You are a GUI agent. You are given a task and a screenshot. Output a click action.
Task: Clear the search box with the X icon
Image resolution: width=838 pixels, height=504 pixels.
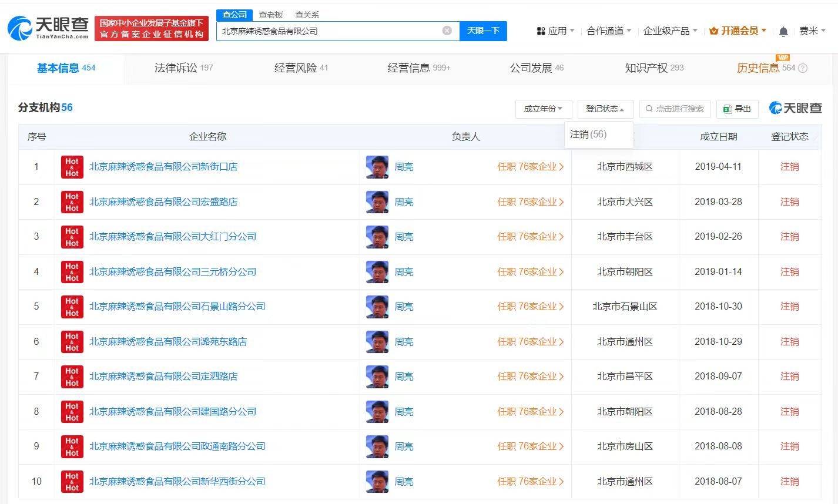click(x=447, y=31)
